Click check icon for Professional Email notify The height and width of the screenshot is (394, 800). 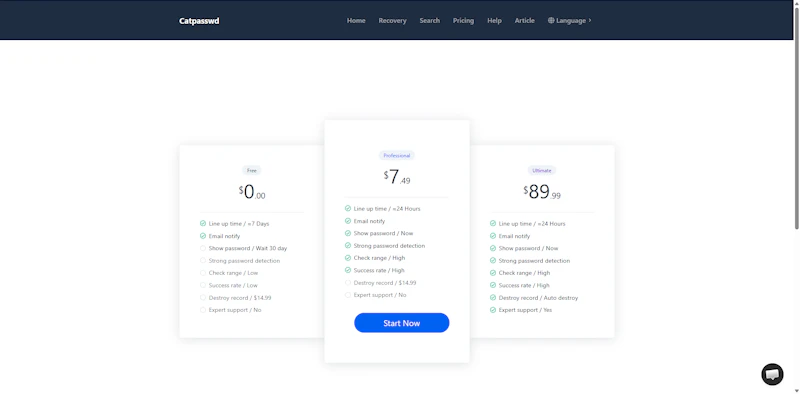pos(348,221)
